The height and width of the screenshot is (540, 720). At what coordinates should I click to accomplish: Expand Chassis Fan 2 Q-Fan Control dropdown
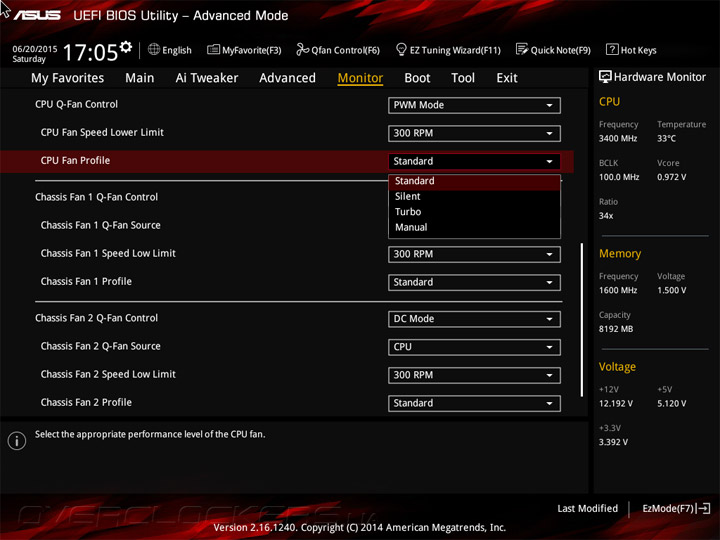coord(474,319)
